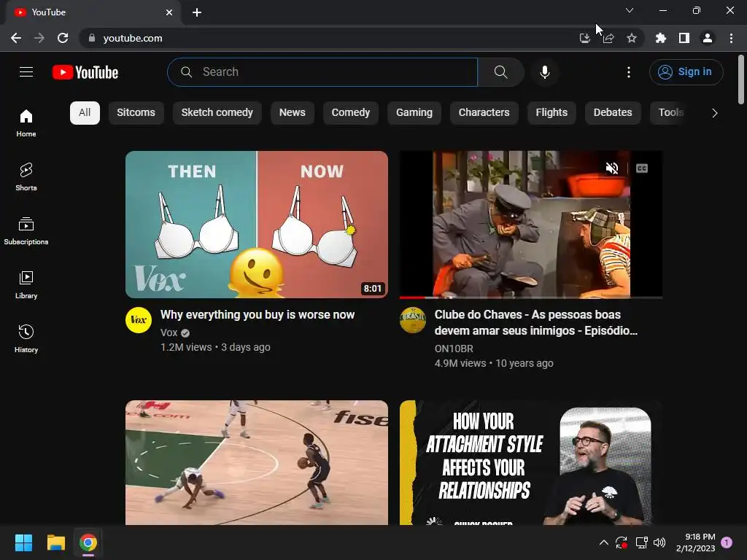
Task: Click the magnifier search button
Action: 500,72
